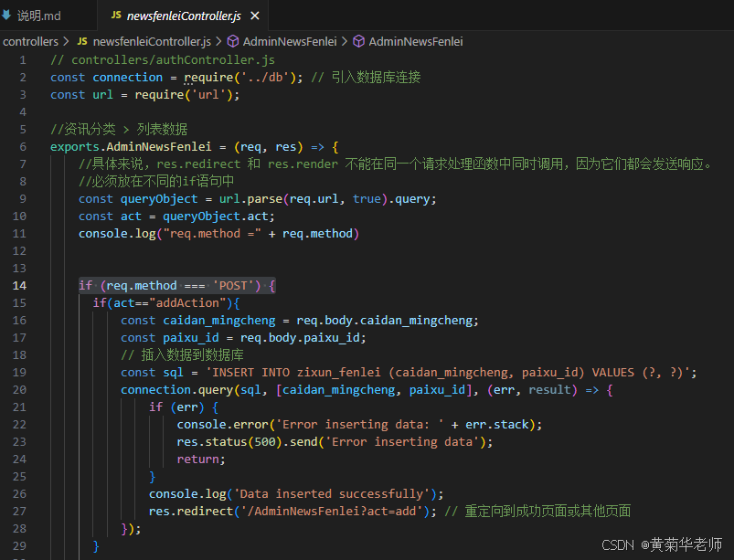Click the JS icon in the breadcrumb
Image resolution: width=734 pixels, height=560 pixels.
coord(82,41)
